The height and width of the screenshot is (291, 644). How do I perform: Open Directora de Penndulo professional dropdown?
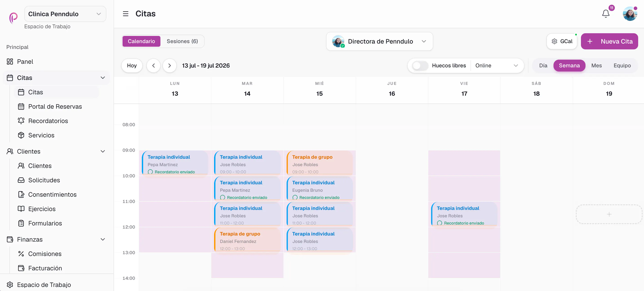[x=379, y=41]
